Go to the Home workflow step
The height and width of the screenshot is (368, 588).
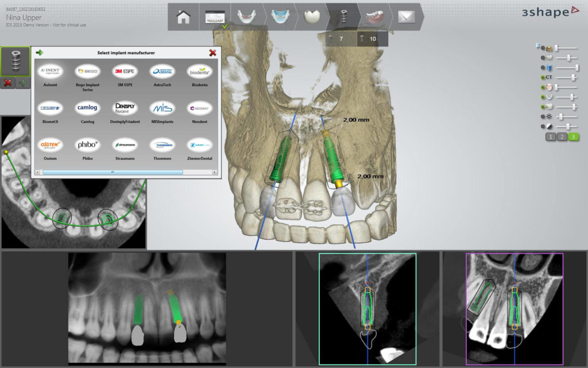[x=183, y=17]
